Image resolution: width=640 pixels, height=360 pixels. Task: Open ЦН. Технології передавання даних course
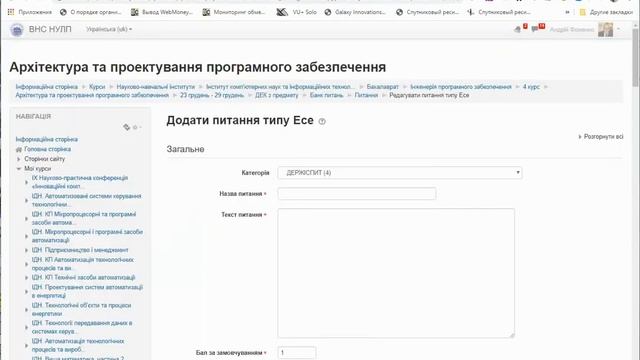(82, 327)
